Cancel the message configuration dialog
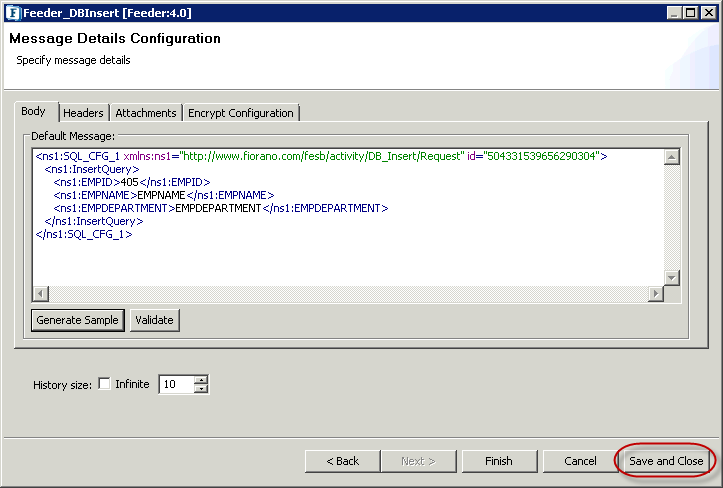The image size is (723, 488). pos(580,461)
